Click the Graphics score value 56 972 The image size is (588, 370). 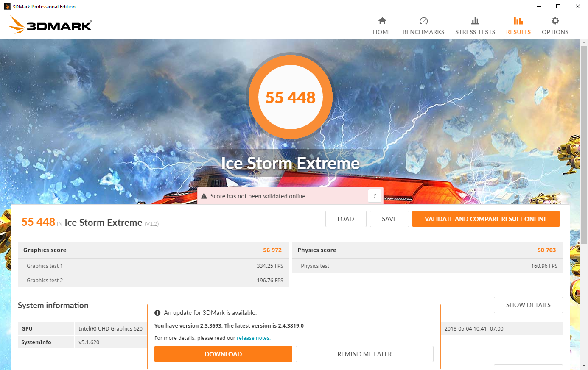[x=272, y=250]
